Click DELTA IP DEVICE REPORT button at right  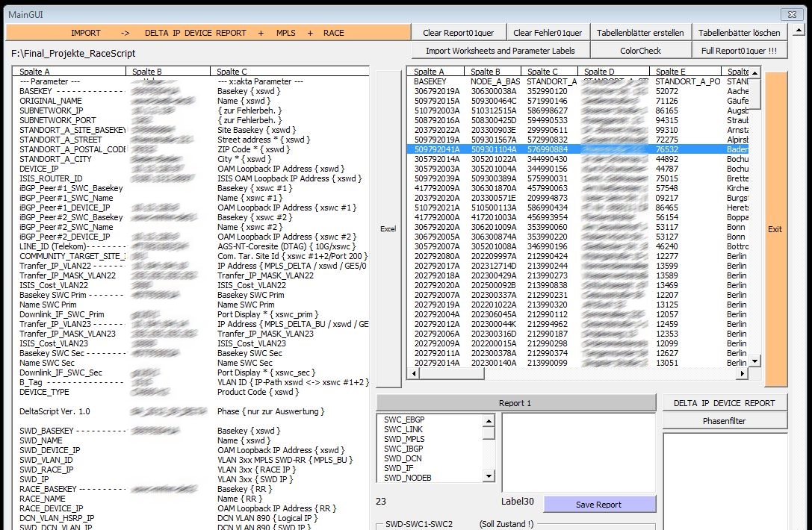point(725,403)
